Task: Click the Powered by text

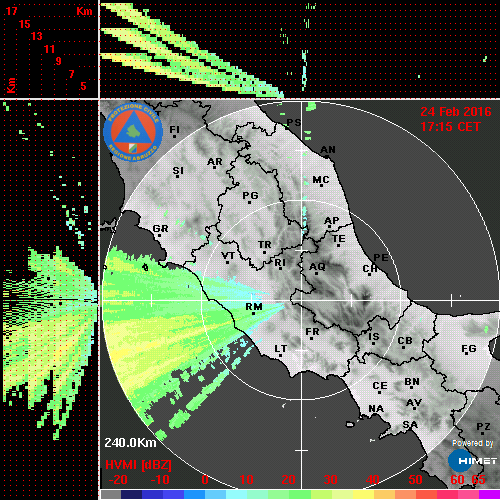Action: 473,443
